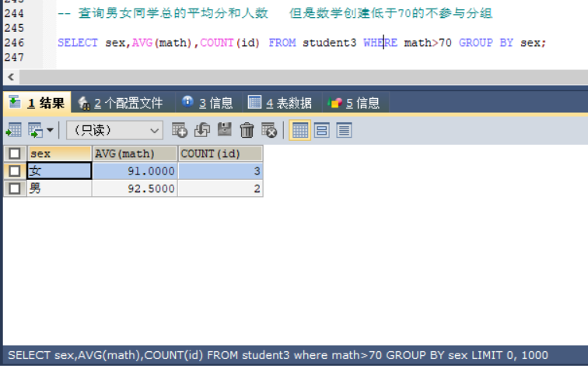Click the editor scroll-left arrow
588x366 pixels.
tap(11, 77)
